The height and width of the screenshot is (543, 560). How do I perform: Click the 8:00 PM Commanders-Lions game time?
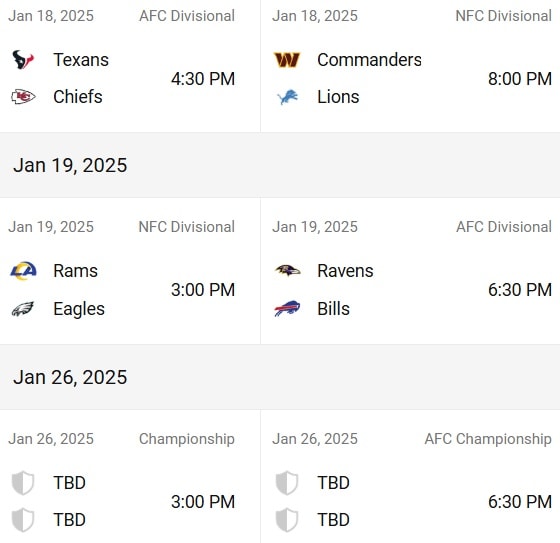[520, 79]
